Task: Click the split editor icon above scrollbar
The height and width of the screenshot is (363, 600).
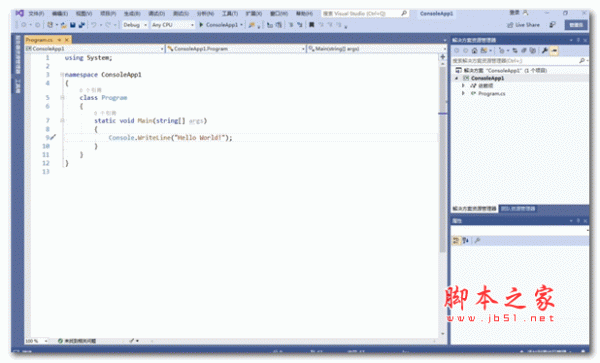Action: 443,57
